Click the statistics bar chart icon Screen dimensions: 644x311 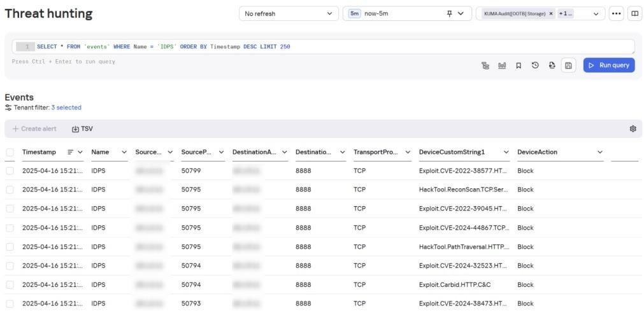click(502, 66)
